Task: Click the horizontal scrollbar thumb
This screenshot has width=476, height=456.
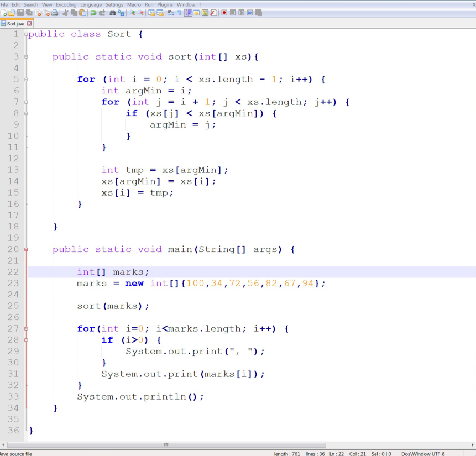Action: pos(166,445)
